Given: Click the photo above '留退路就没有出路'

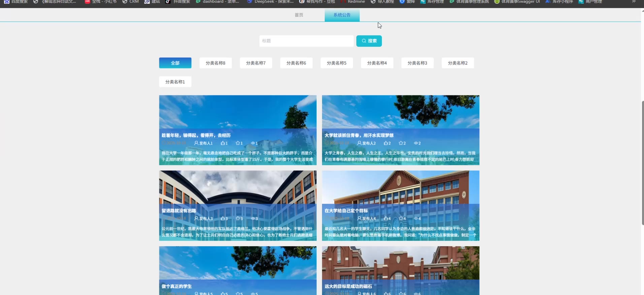Looking at the screenshot, I should [x=238, y=187].
